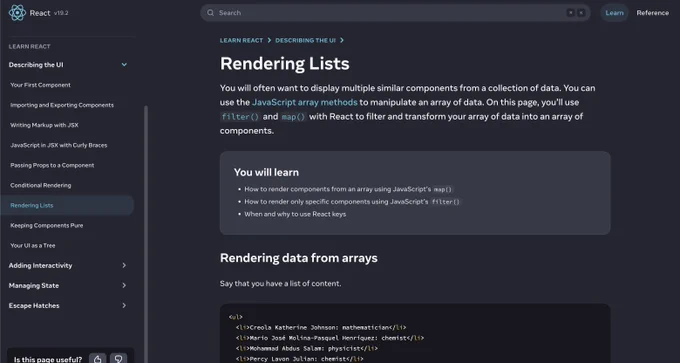Click the Managing State section label
The image size is (680, 363).
coord(34,285)
